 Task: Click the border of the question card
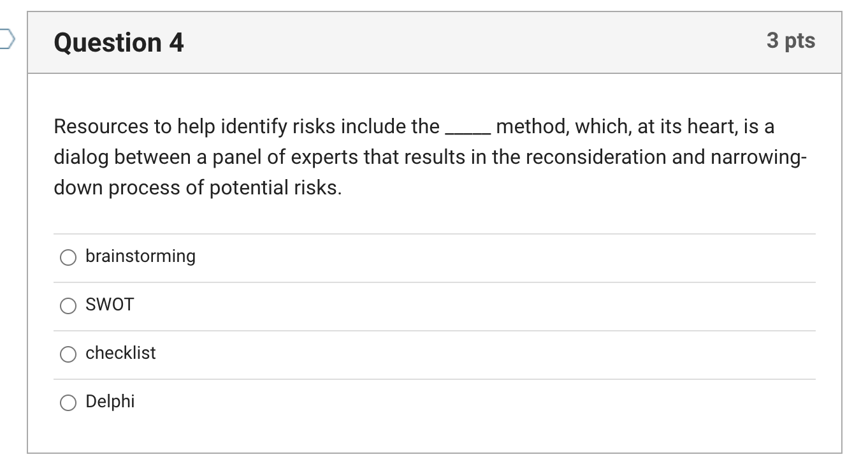pyautogui.click(x=29, y=255)
